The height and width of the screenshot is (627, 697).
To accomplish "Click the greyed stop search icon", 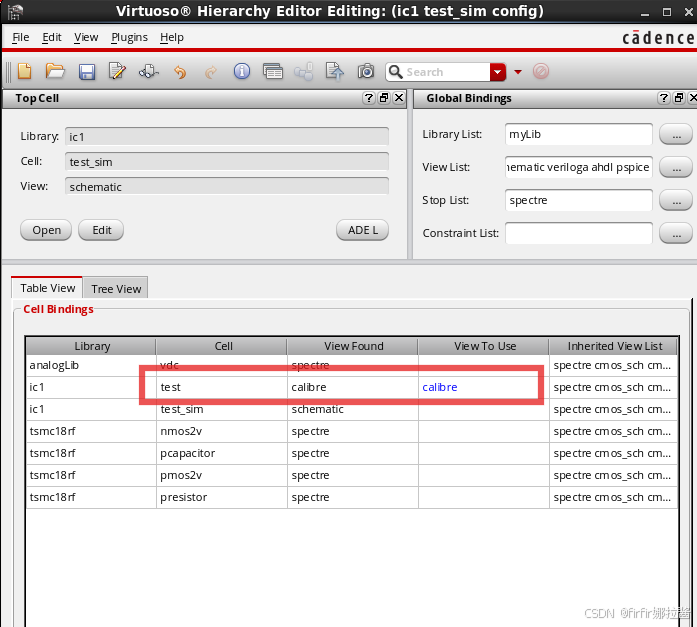I will 541,71.
